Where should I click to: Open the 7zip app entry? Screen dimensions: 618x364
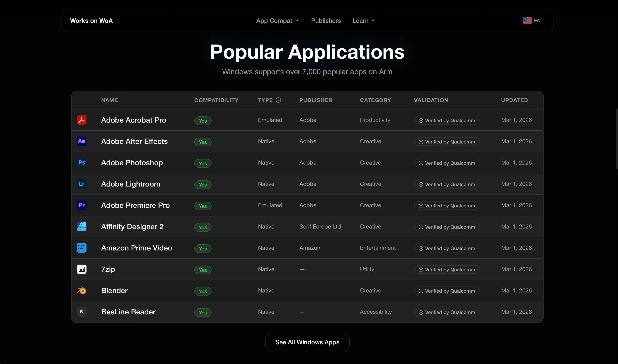pyautogui.click(x=108, y=269)
